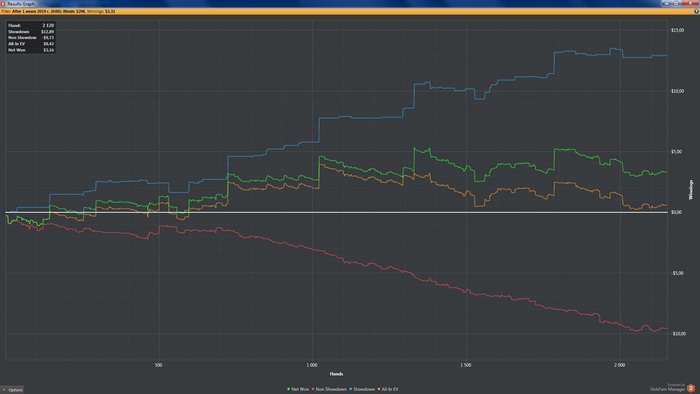Click the Results Graph window icon
The height and width of the screenshot is (394, 700).
pyautogui.click(x=3, y=3)
